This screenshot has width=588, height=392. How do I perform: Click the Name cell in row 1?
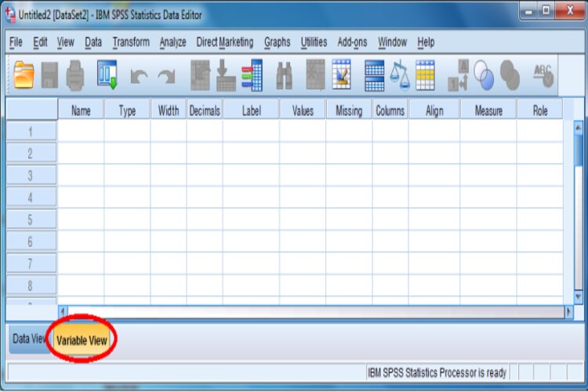click(x=81, y=131)
